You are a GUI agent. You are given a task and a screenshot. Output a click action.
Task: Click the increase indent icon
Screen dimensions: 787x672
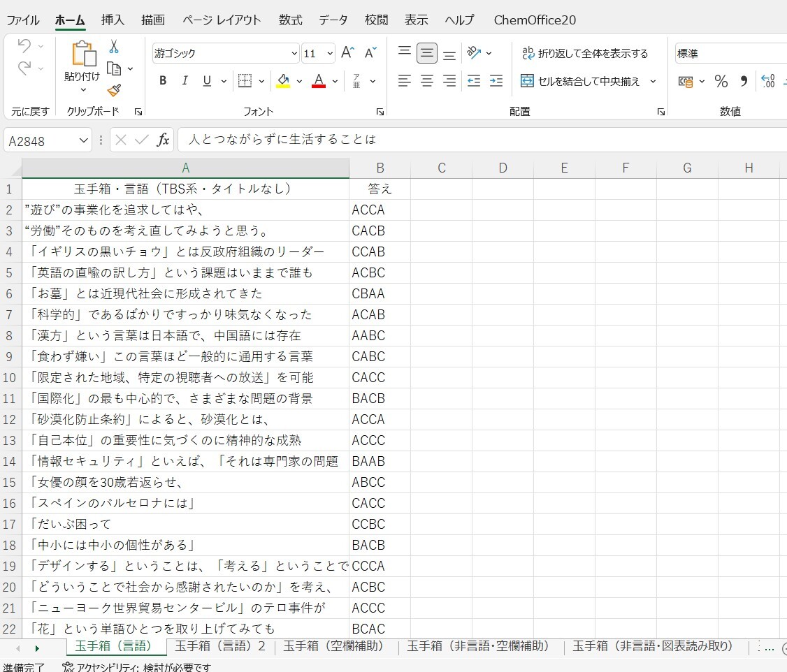(x=496, y=81)
